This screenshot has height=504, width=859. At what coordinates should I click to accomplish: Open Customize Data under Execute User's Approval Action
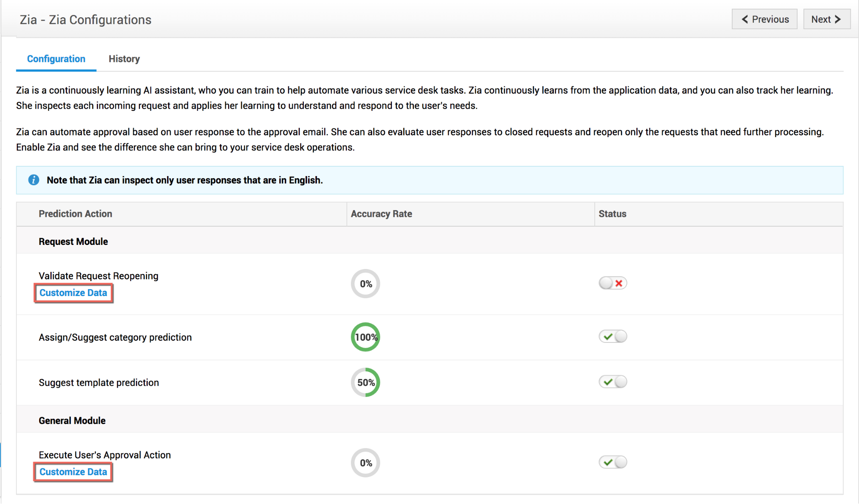tap(73, 472)
